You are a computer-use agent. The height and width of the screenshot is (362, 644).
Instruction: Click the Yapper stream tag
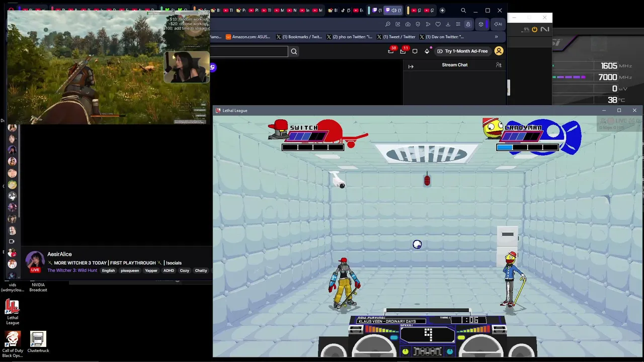(x=151, y=270)
